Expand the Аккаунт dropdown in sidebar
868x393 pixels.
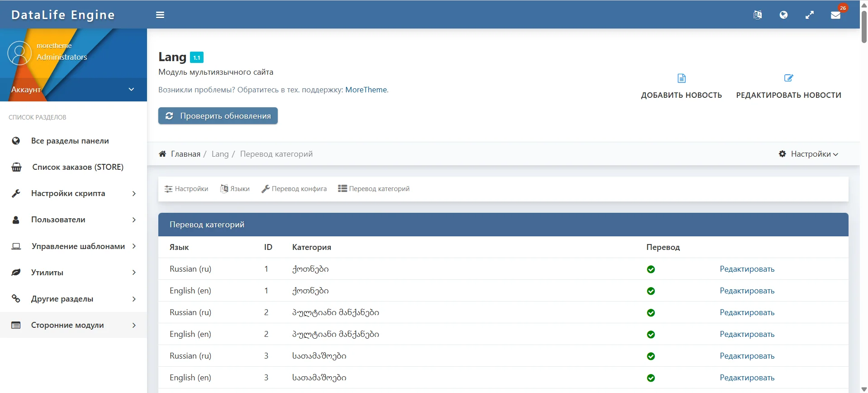(131, 90)
